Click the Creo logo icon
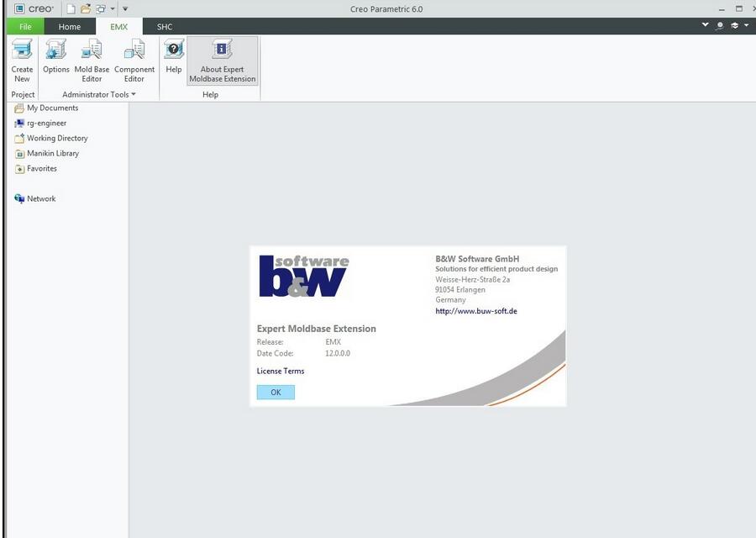This screenshot has width=756, height=538. coord(19,8)
